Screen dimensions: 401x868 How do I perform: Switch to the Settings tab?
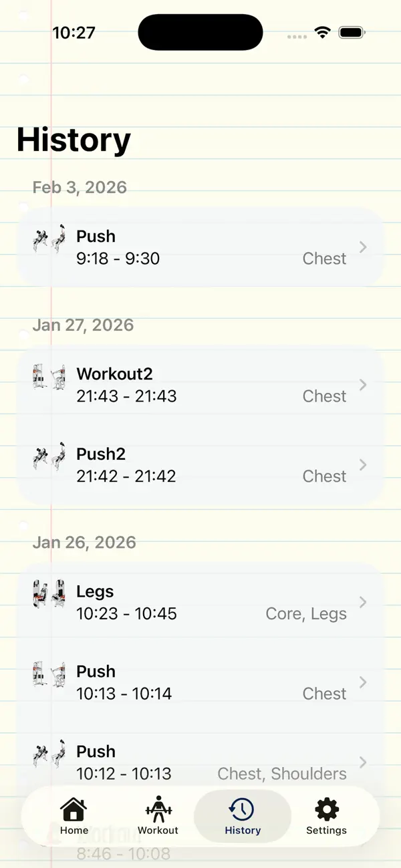point(326,817)
